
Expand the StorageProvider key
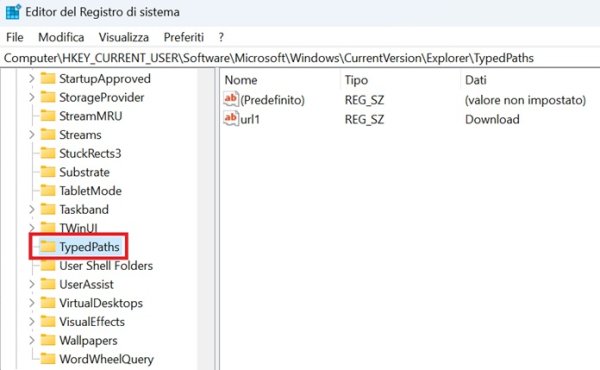(x=32, y=98)
